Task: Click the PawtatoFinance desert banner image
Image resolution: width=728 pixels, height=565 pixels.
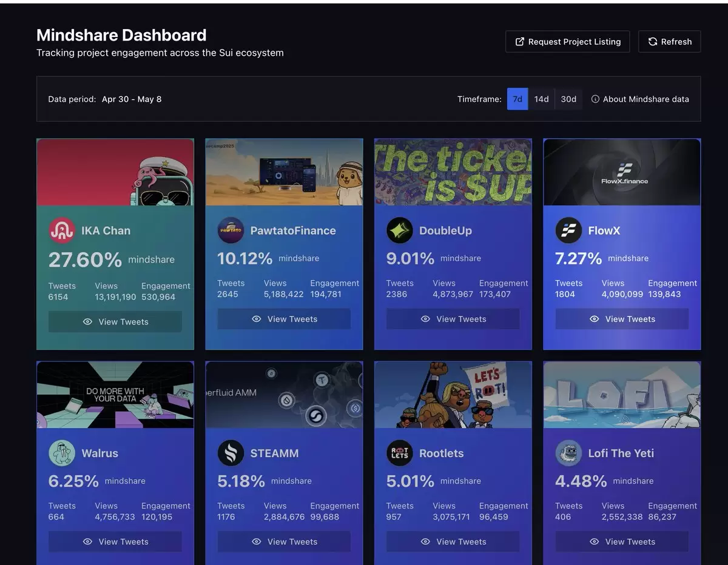Action: (284, 172)
